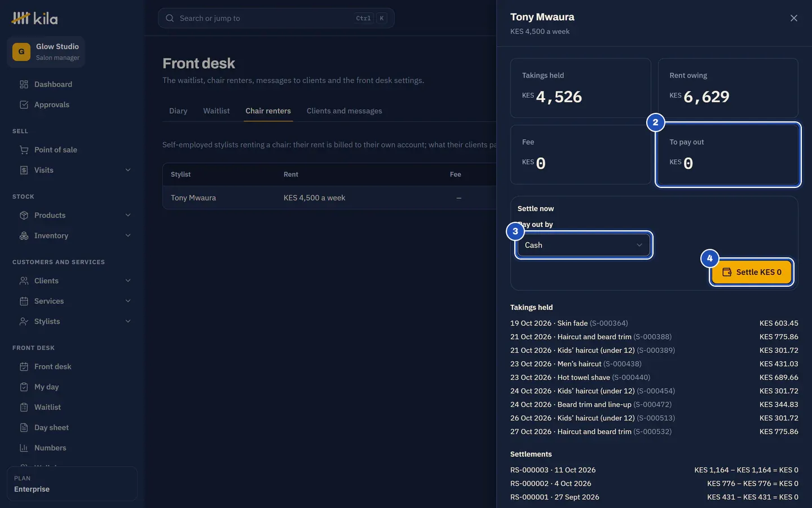Screen dimensions: 812x508
Task: Expand the Products menu chevron
Action: pos(128,216)
